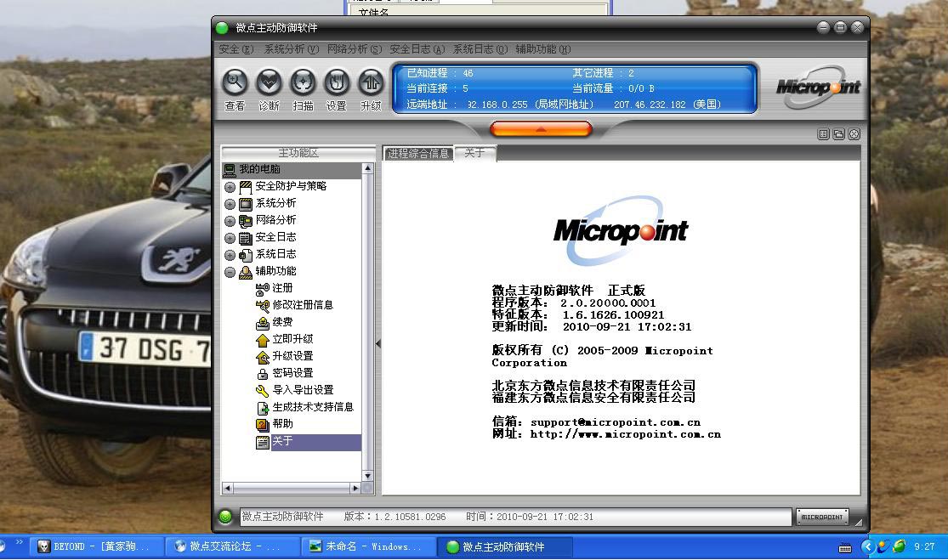
Task: Open the 查看 (View) toolbar icon
Action: (x=235, y=82)
